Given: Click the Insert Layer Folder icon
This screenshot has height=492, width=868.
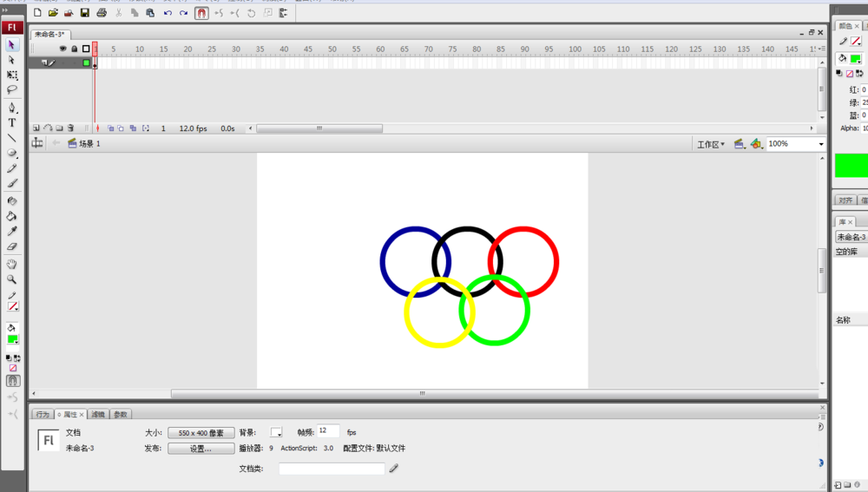Looking at the screenshot, I should coord(59,128).
